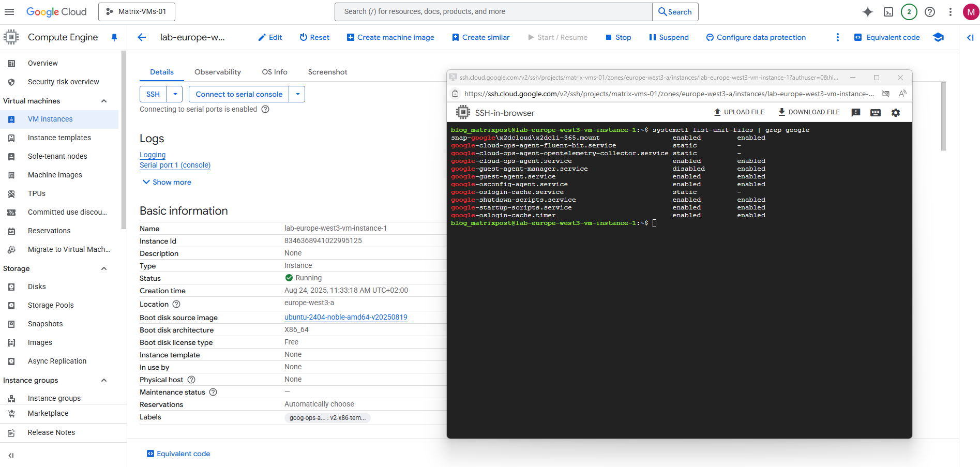This screenshot has width=980, height=467.
Task: Expand Show more under Logs
Action: (x=167, y=182)
